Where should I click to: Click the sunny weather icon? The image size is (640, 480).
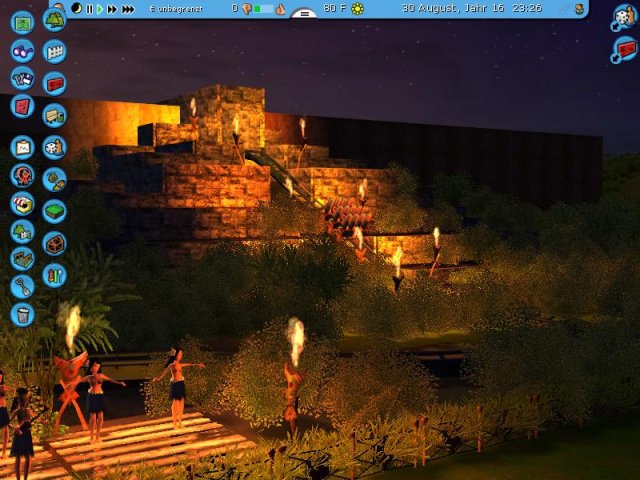click(x=358, y=9)
